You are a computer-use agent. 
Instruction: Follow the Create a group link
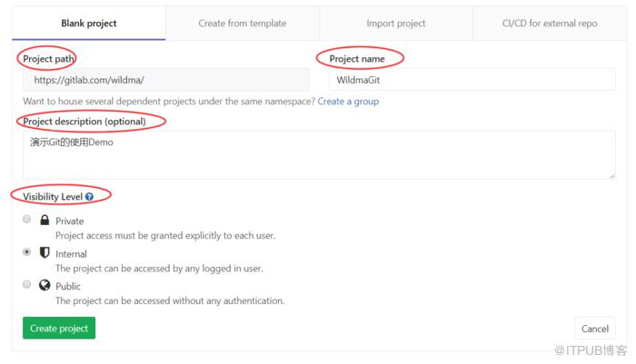348,102
